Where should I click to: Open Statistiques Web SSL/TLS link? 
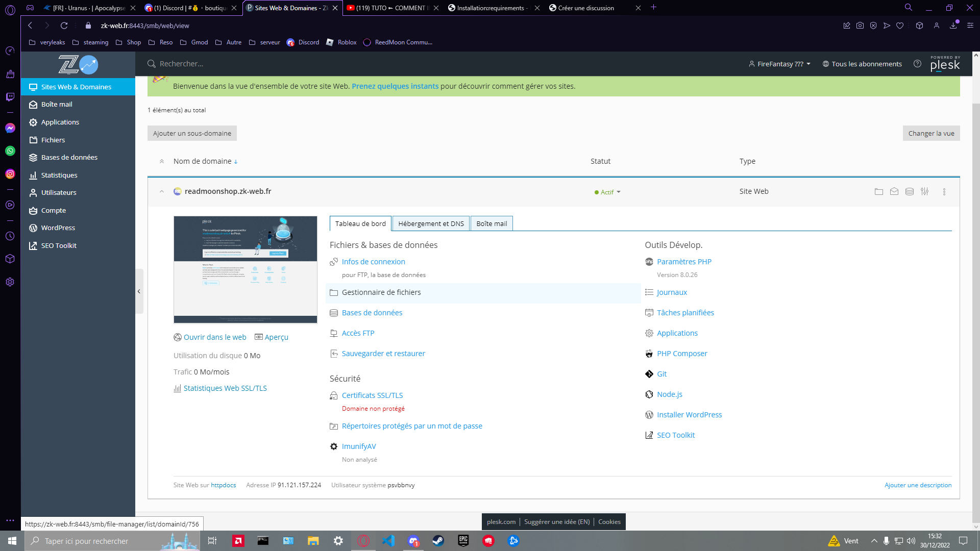tap(225, 388)
